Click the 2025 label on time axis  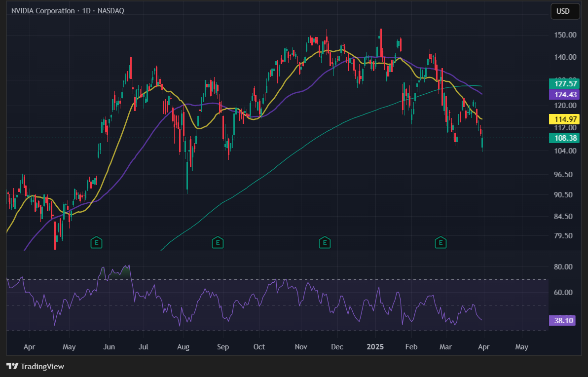[375, 347]
